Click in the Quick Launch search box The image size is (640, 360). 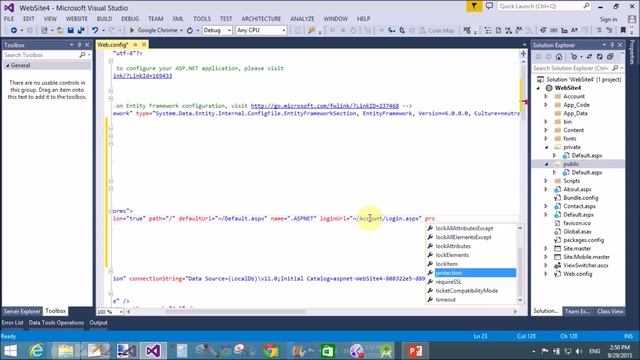540,6
